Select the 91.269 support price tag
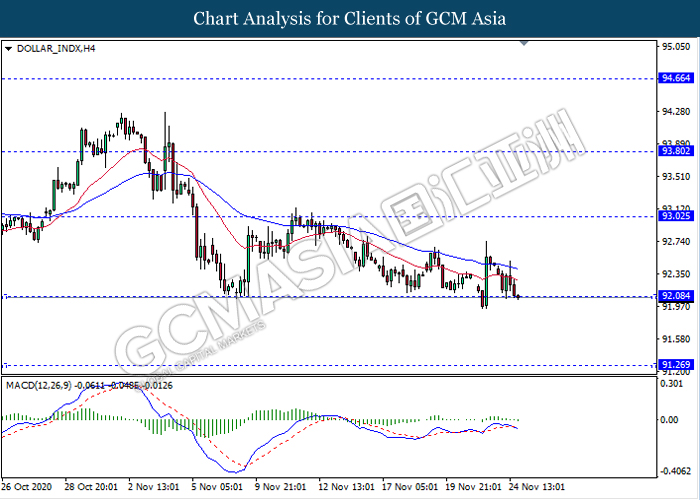The image size is (700, 500). pos(673,365)
